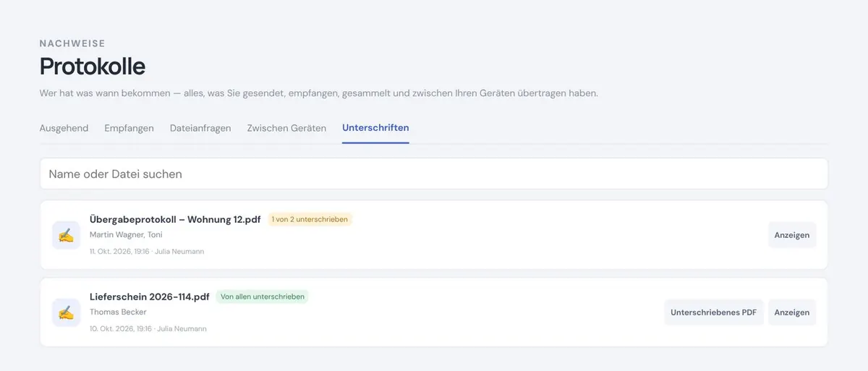Go to the Zwischen Geräten tab
Image resolution: width=868 pixels, height=371 pixels.
tap(286, 128)
